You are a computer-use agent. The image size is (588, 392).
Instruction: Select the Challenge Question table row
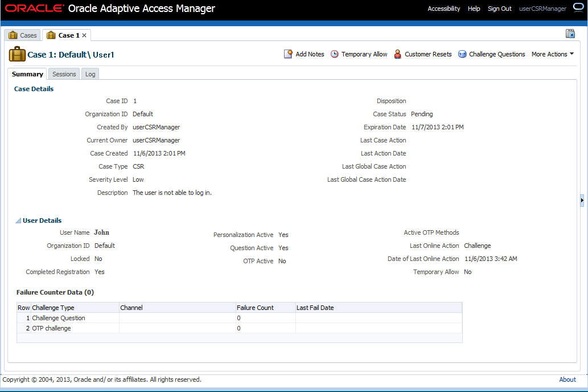pos(239,318)
